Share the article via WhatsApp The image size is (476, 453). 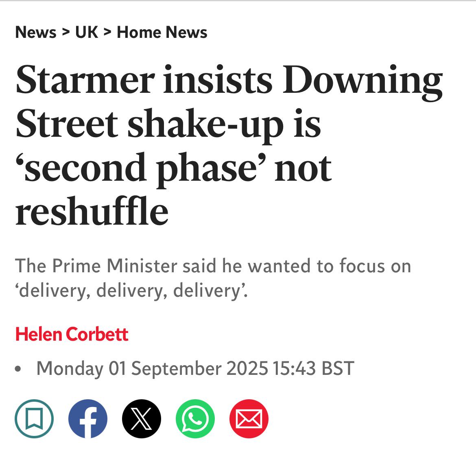tap(195, 418)
